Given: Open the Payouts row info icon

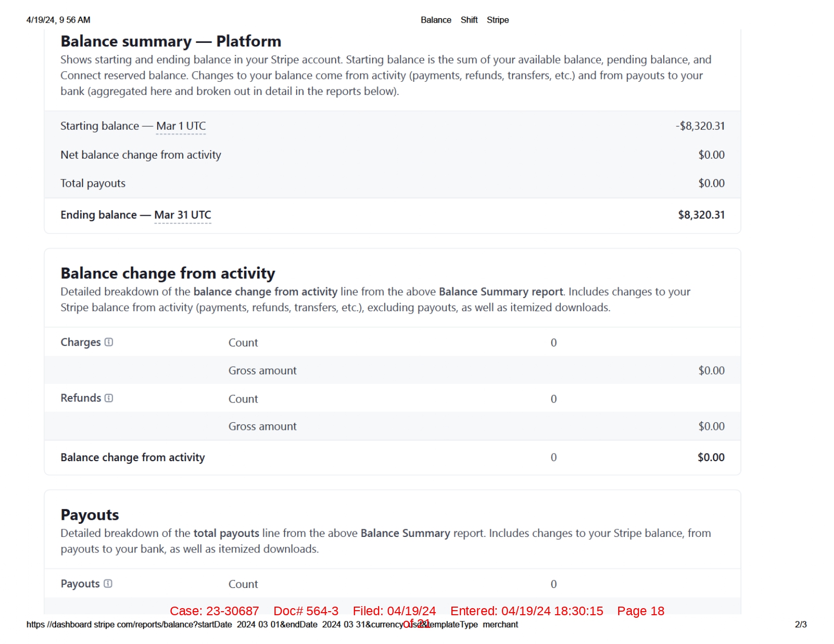Looking at the screenshot, I should 108,583.
